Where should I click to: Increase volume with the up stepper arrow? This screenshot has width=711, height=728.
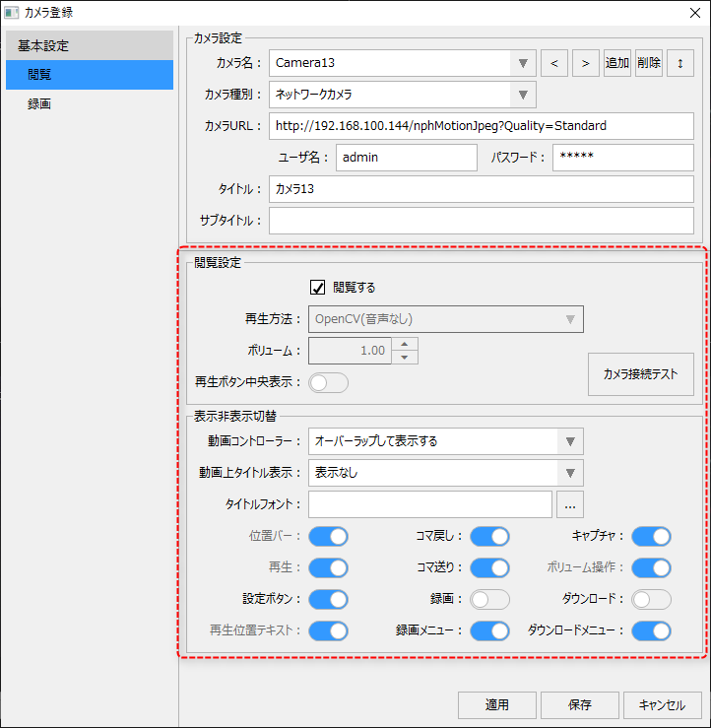[x=405, y=344]
